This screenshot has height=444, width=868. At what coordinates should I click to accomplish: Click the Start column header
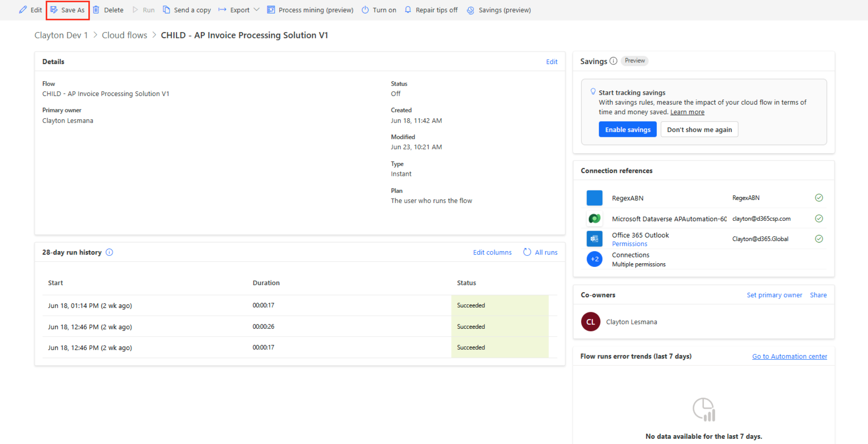[55, 283]
